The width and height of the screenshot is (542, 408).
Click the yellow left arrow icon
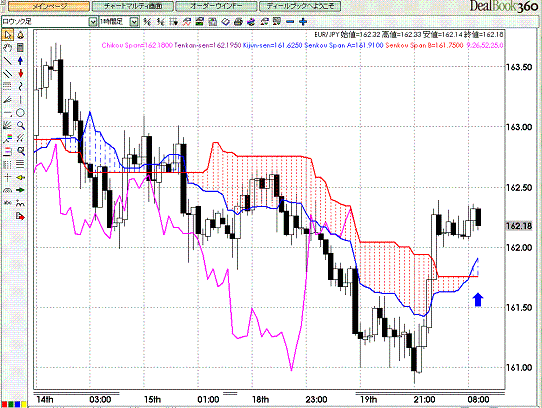[20, 177]
